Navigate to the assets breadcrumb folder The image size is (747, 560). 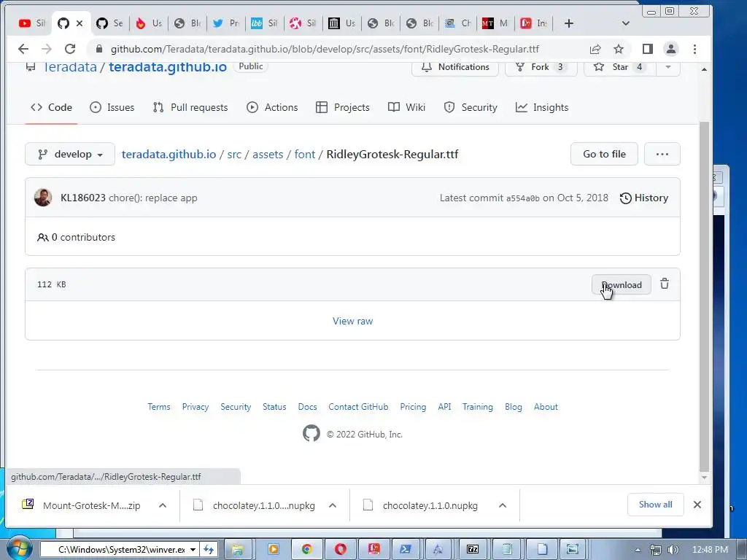268,155
